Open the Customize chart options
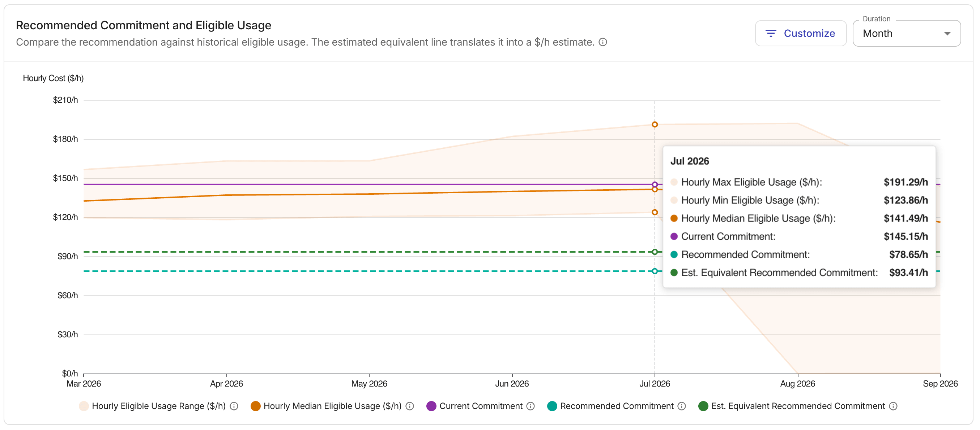The image size is (980, 430). point(800,34)
